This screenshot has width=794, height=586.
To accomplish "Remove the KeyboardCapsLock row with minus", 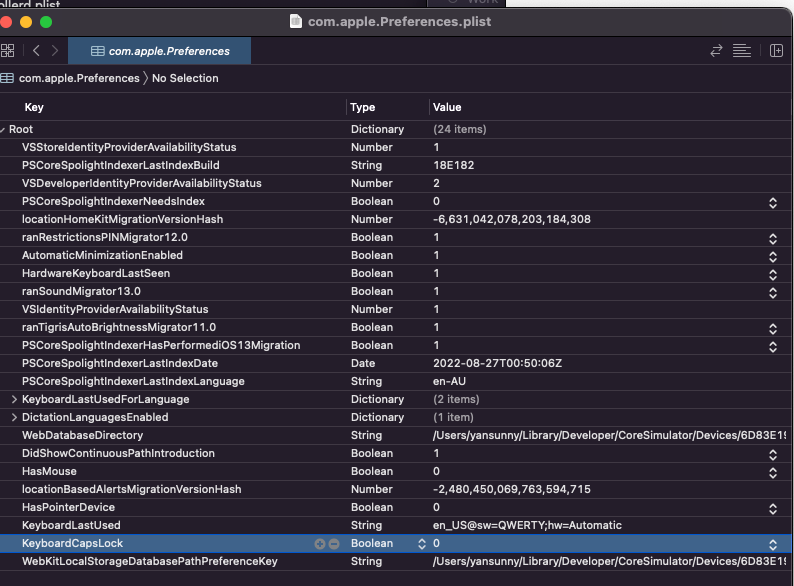I will [x=334, y=543].
